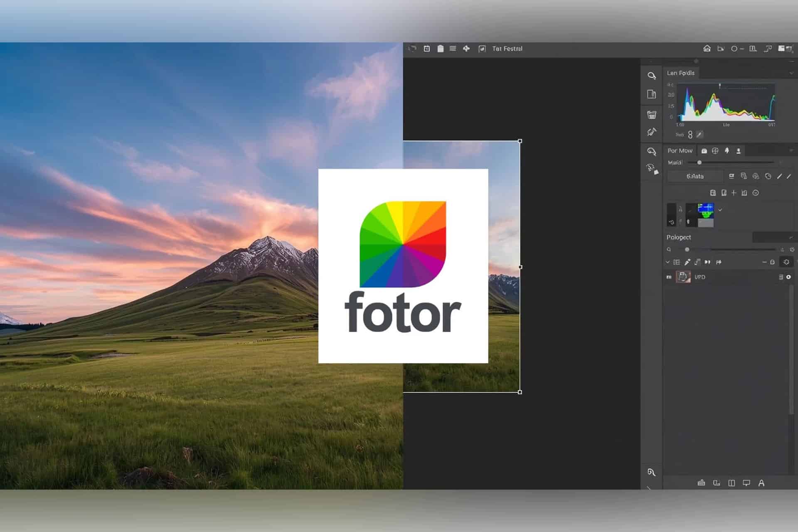The width and height of the screenshot is (798, 532).
Task: Toggle visibility dot on the UPD layer
Action: [x=788, y=277]
